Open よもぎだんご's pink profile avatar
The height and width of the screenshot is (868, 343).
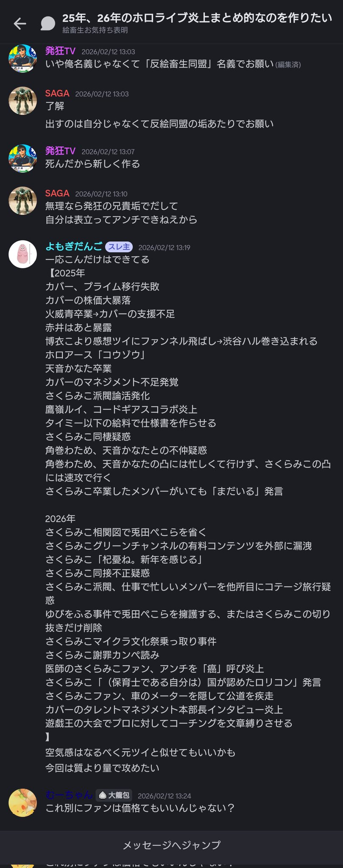click(x=23, y=254)
